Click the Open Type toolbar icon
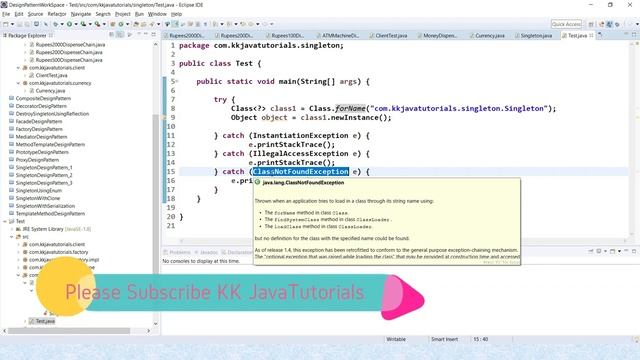This screenshot has width=640, height=360. [x=136, y=24]
